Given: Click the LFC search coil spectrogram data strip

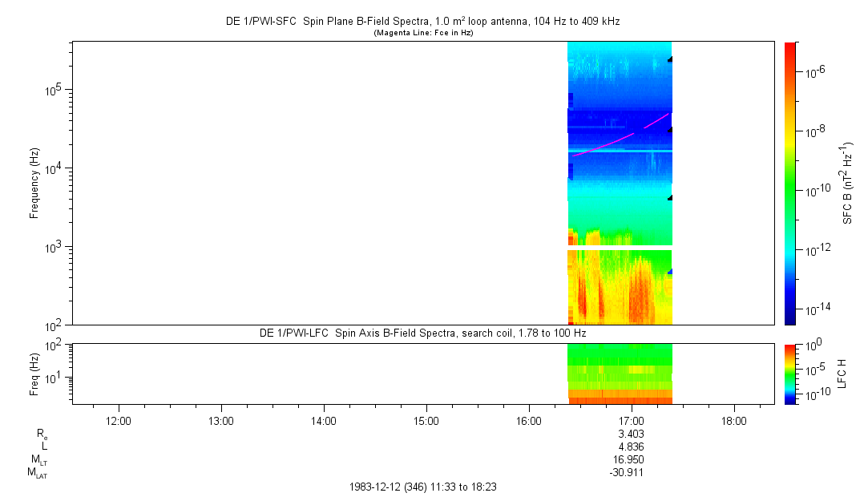Looking at the screenshot, I should tap(619, 373).
